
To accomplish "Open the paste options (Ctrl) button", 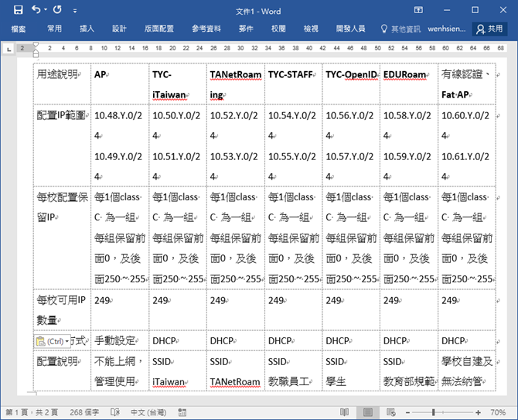I will [53, 341].
